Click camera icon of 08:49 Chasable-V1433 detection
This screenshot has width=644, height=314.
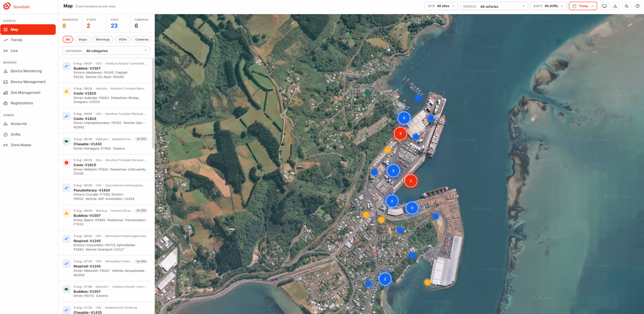point(67,142)
